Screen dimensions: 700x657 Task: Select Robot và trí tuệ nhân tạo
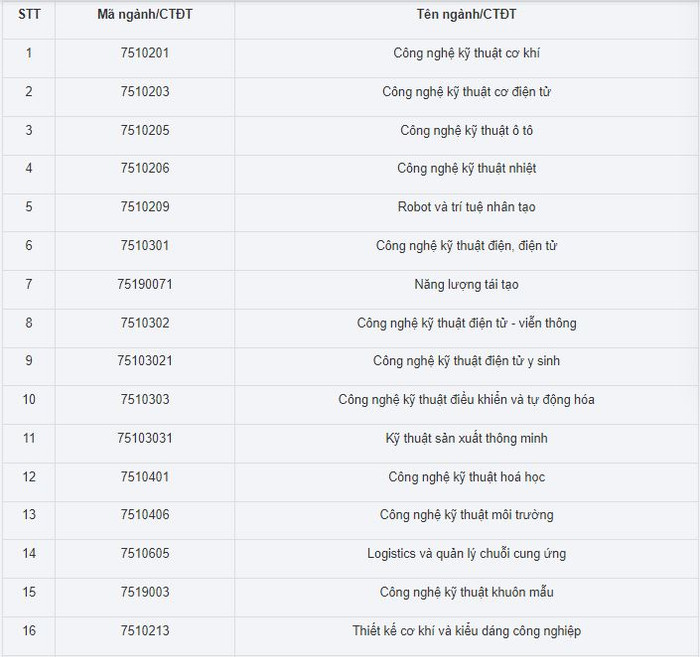466,207
